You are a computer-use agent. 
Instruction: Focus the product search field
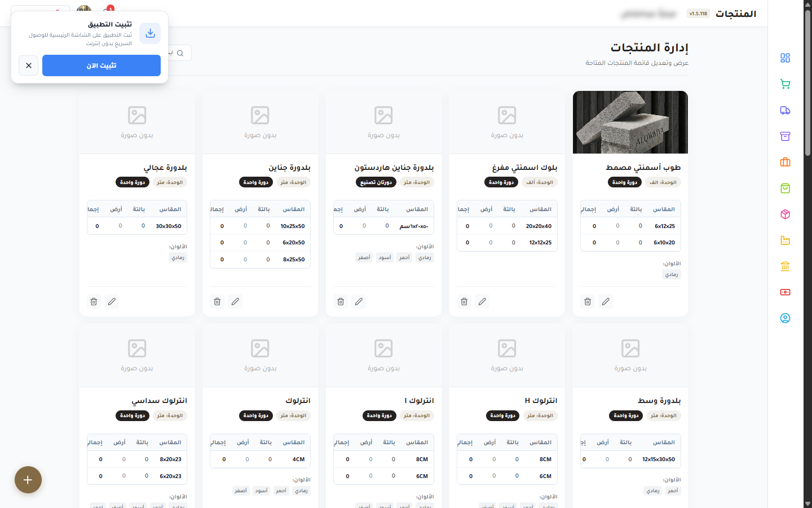[179, 53]
